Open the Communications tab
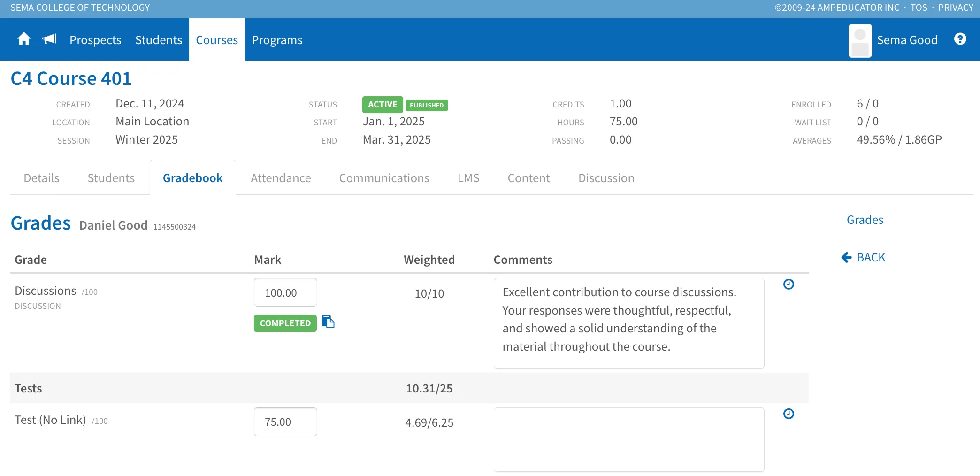Screen dimensions: 980x476 coord(384,178)
